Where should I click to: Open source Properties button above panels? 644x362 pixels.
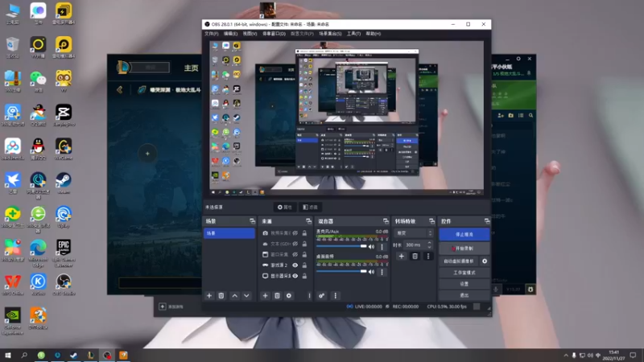[x=285, y=208]
